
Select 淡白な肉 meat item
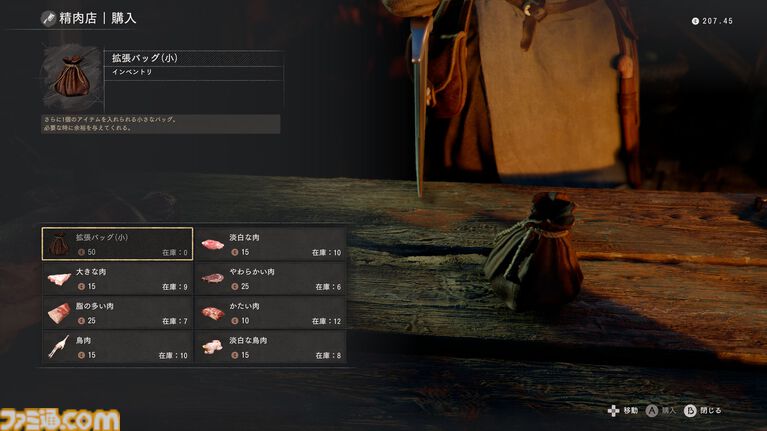(x=271, y=244)
